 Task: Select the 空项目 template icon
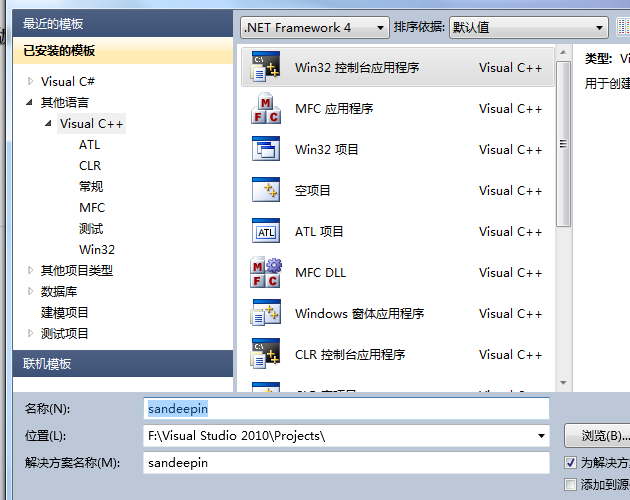(266, 191)
